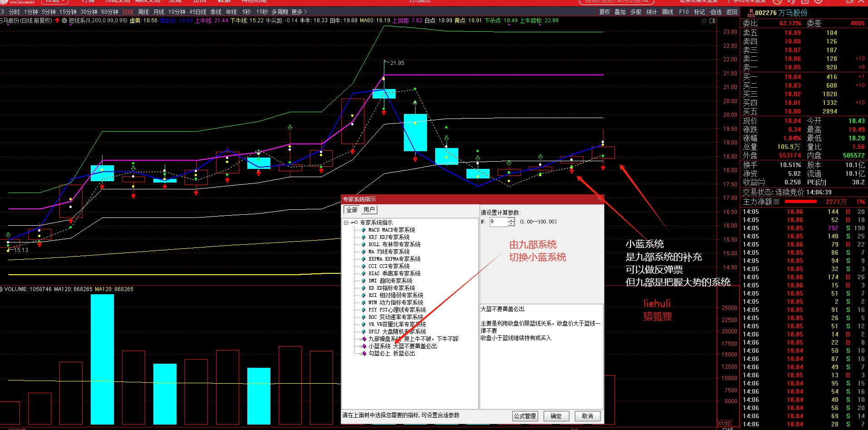Switch to the 全部 tab in dialog

tap(352, 210)
